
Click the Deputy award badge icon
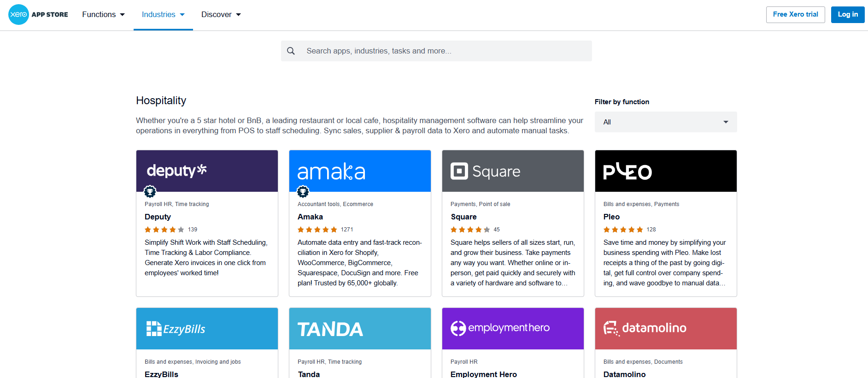[x=150, y=191]
